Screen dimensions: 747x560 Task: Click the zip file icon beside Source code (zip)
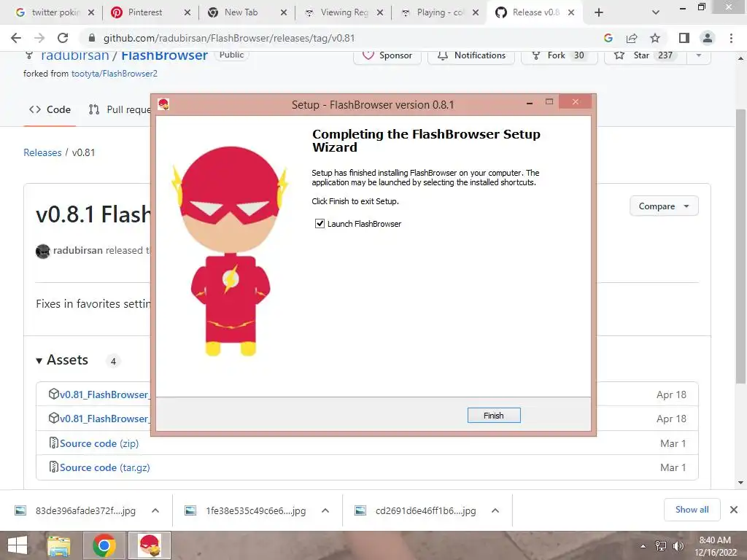(x=53, y=443)
